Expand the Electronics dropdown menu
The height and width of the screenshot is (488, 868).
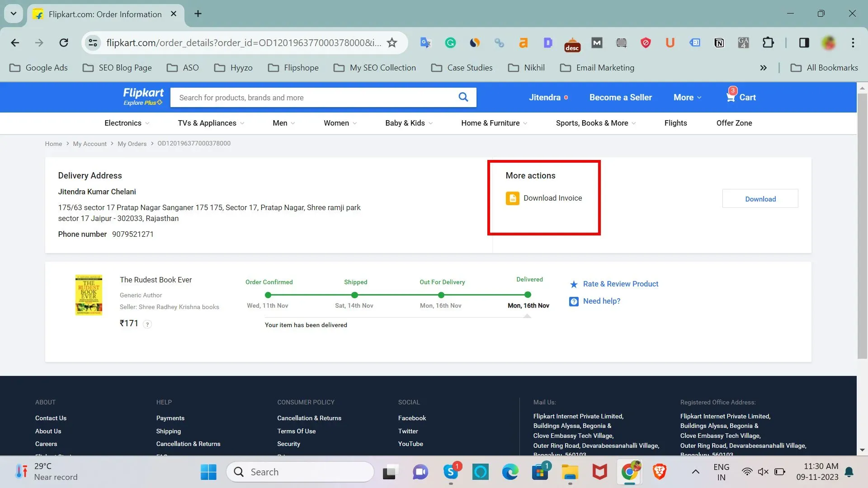point(125,123)
